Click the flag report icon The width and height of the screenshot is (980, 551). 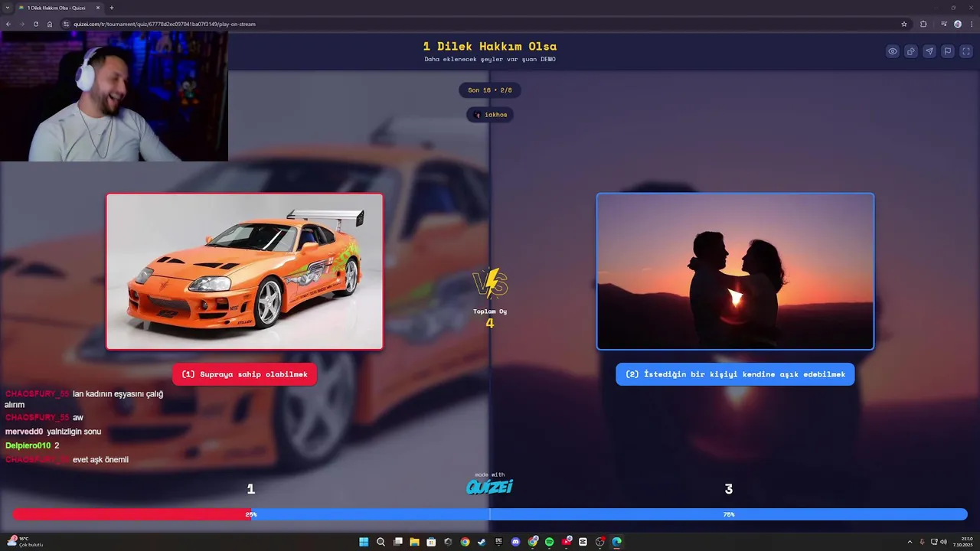[948, 51]
